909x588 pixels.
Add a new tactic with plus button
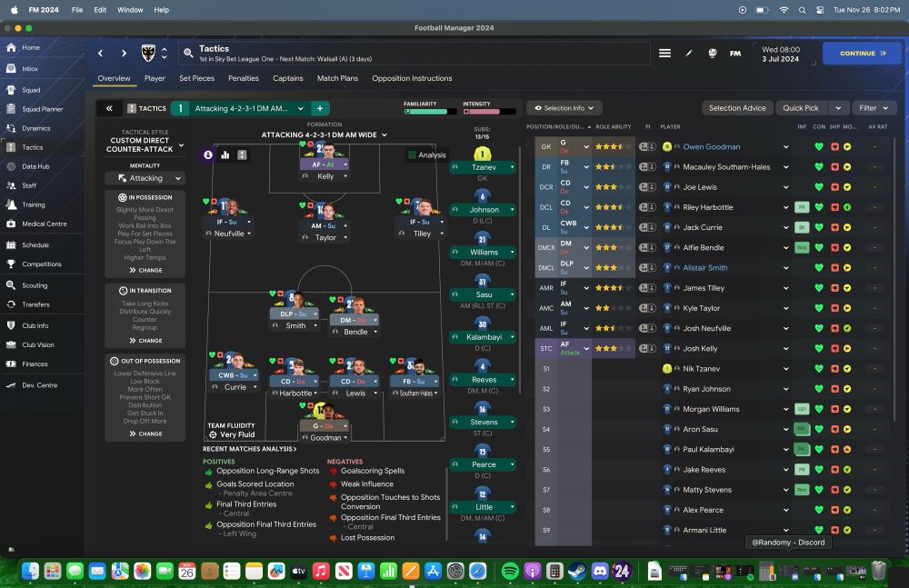(320, 108)
